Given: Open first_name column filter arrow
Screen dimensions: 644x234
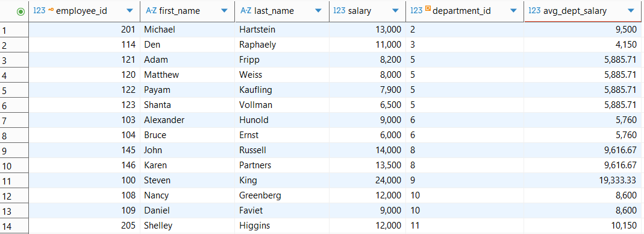Looking at the screenshot, I should [x=224, y=11].
